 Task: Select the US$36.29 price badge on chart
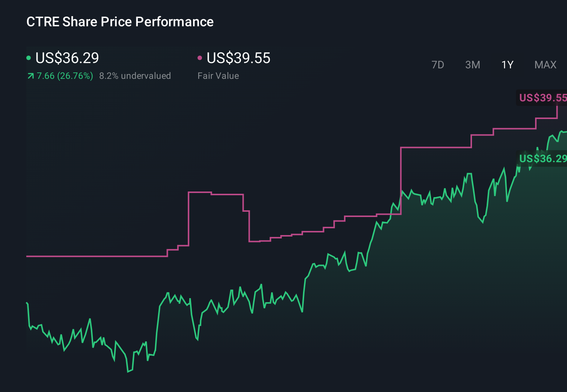pos(542,158)
